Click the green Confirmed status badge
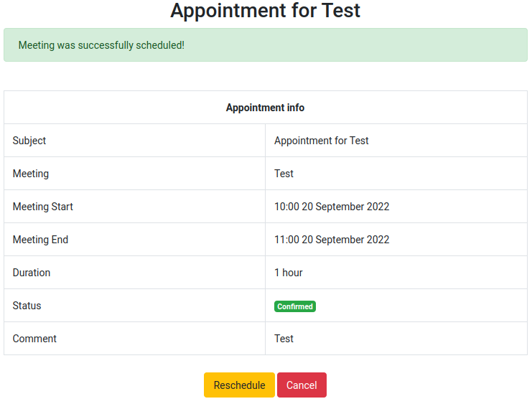Viewport: 532px width, 409px height. click(x=294, y=306)
